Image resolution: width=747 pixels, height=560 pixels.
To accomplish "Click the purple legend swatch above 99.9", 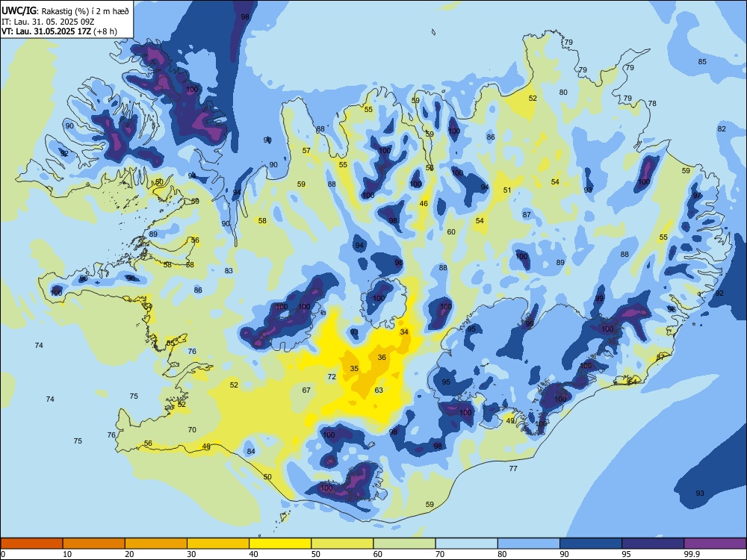I will point(715,544).
